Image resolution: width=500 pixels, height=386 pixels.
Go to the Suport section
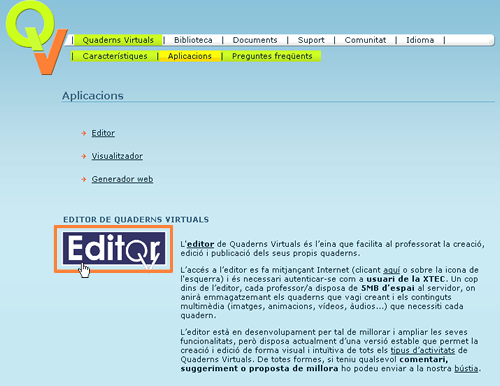click(x=311, y=40)
